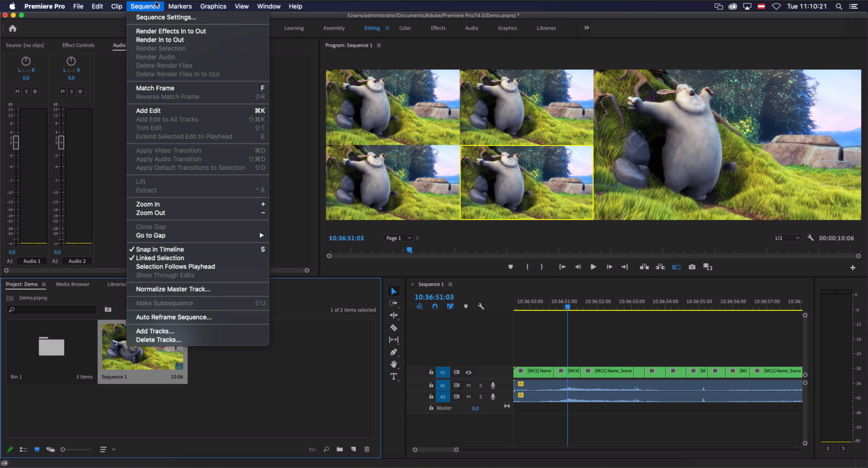Switch Project panel to list view
Image resolution: width=868 pixels, height=468 pixels.
coord(23,449)
